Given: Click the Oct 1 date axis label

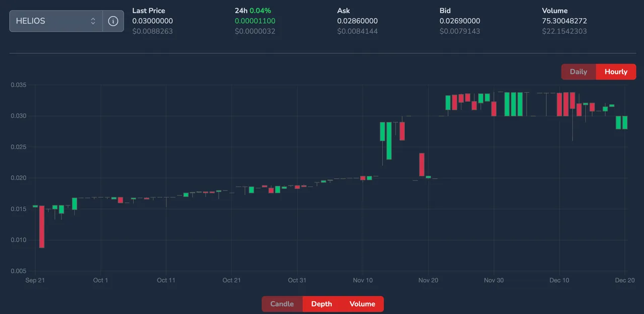Looking at the screenshot, I should point(101,280).
